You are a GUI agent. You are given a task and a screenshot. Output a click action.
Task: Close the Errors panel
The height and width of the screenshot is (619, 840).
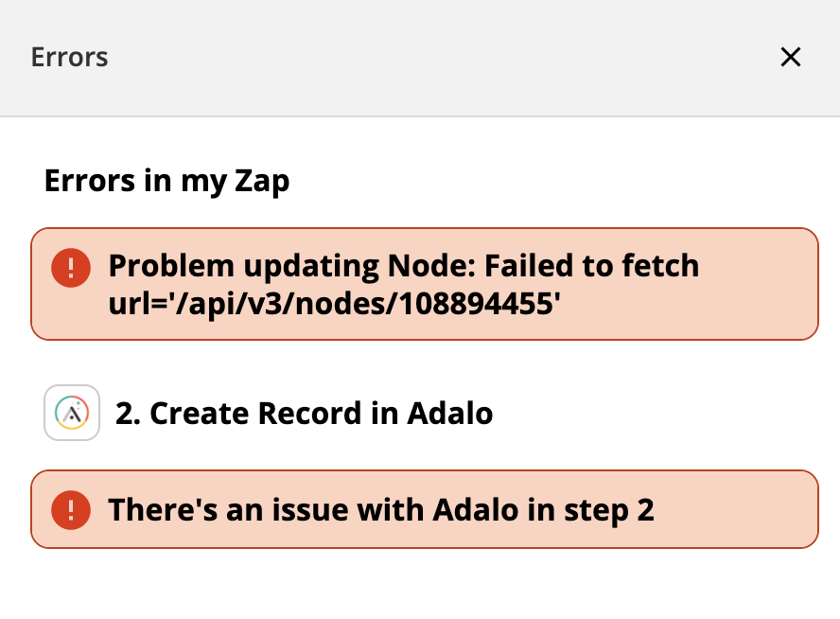790,58
